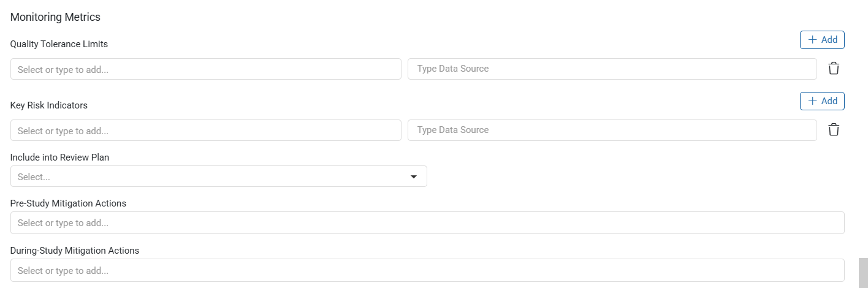868x288 pixels.
Task: Add a Quality Tolerance Limits entry
Action: point(822,40)
